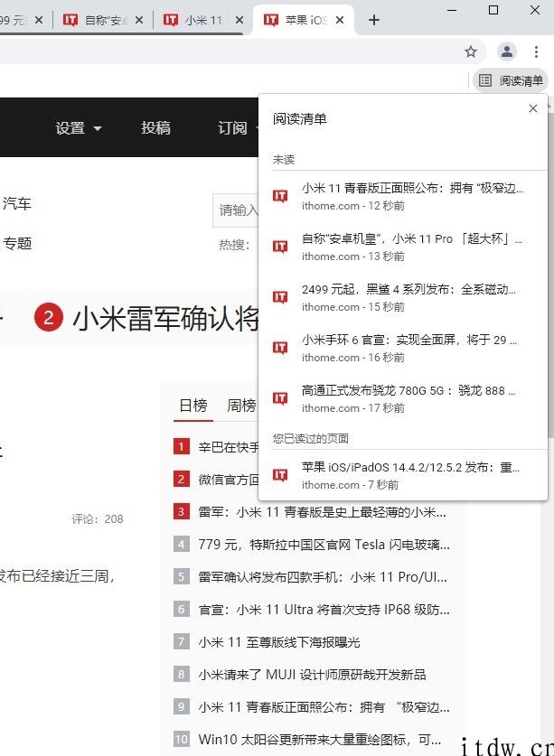The image size is (554, 756).
Task: Focus the 请输入 search field
Action: (236, 210)
